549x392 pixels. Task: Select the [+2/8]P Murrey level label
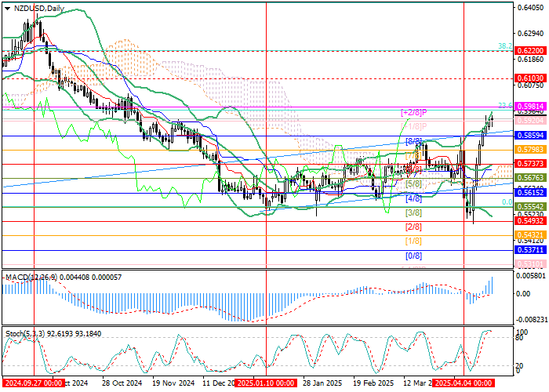pyautogui.click(x=414, y=113)
